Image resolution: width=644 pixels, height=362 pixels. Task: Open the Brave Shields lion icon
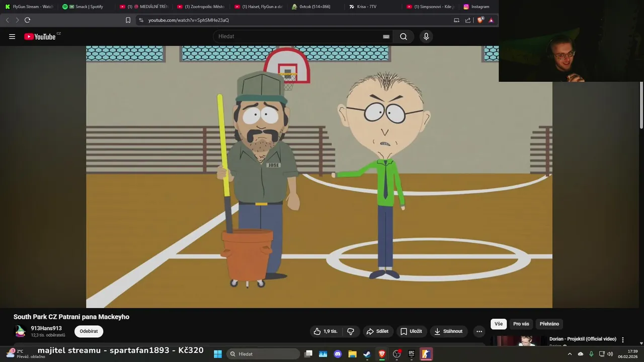pyautogui.click(x=480, y=20)
